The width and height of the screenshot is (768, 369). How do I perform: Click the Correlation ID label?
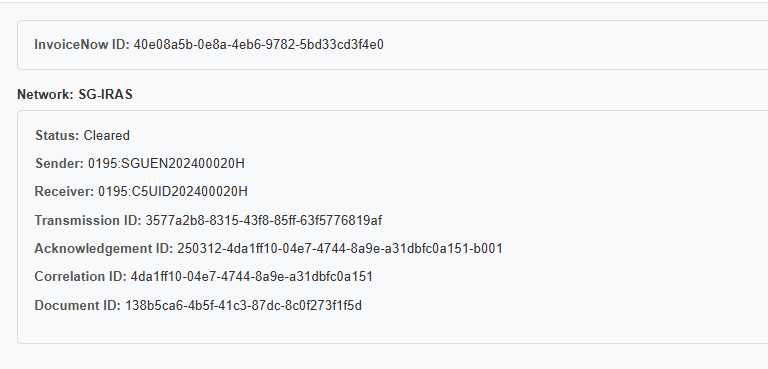click(80, 276)
